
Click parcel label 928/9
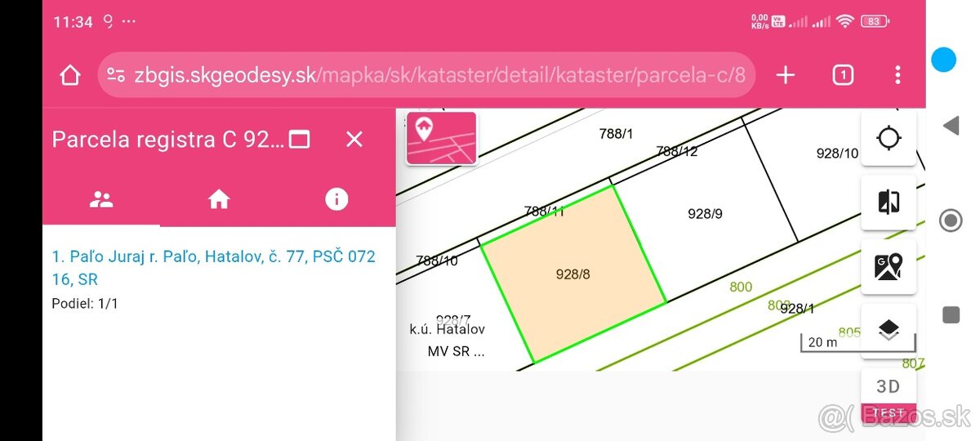point(705,214)
